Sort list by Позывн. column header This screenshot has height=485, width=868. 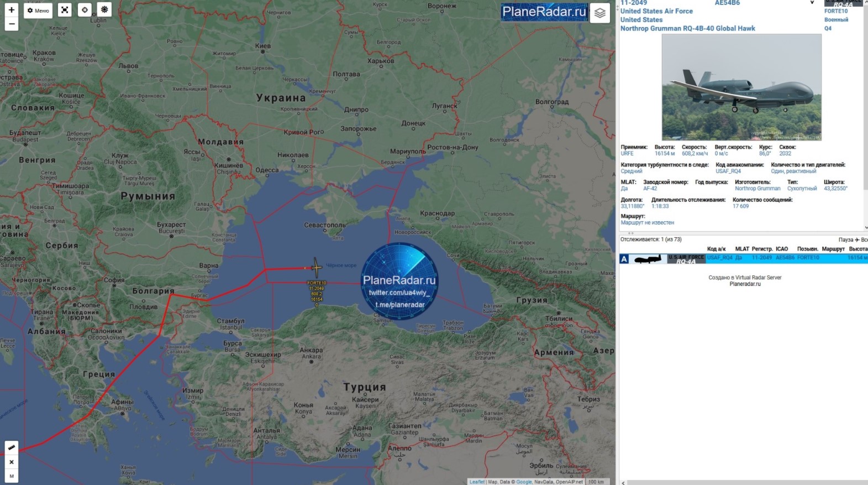click(807, 249)
